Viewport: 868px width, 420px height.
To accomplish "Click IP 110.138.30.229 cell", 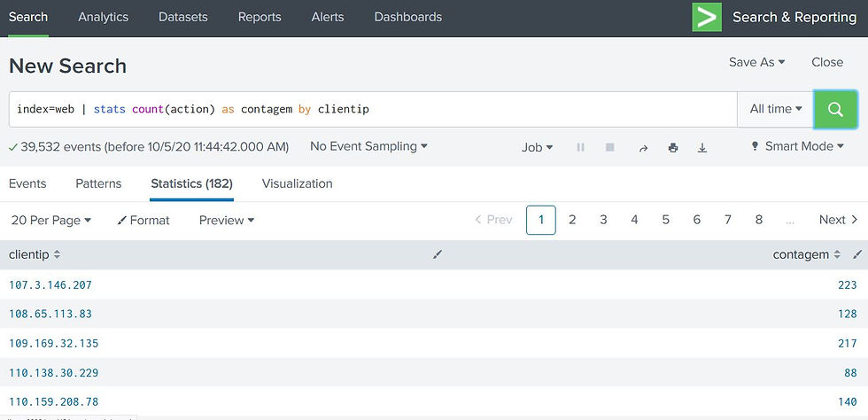I will 54,372.
